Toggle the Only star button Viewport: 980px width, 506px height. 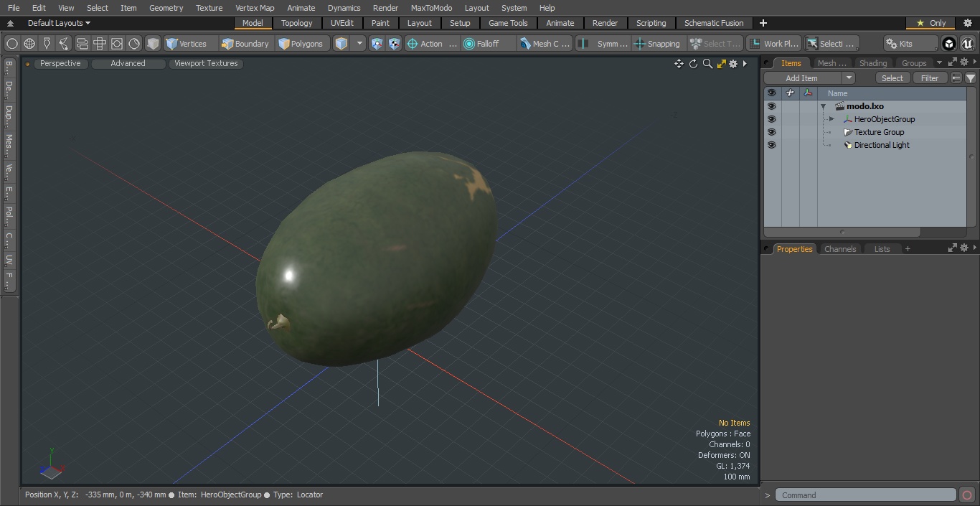click(x=930, y=23)
